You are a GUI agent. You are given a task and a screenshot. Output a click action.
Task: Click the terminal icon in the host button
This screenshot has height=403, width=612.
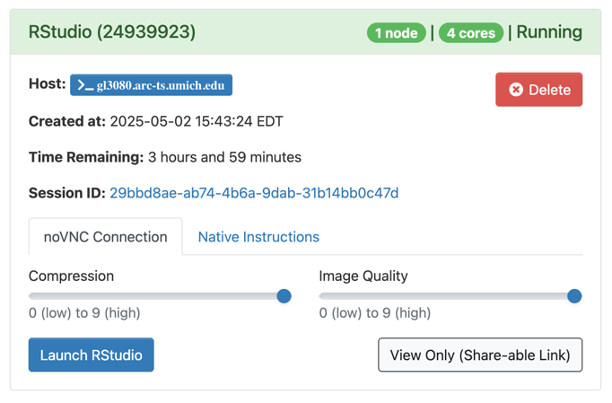(85, 85)
